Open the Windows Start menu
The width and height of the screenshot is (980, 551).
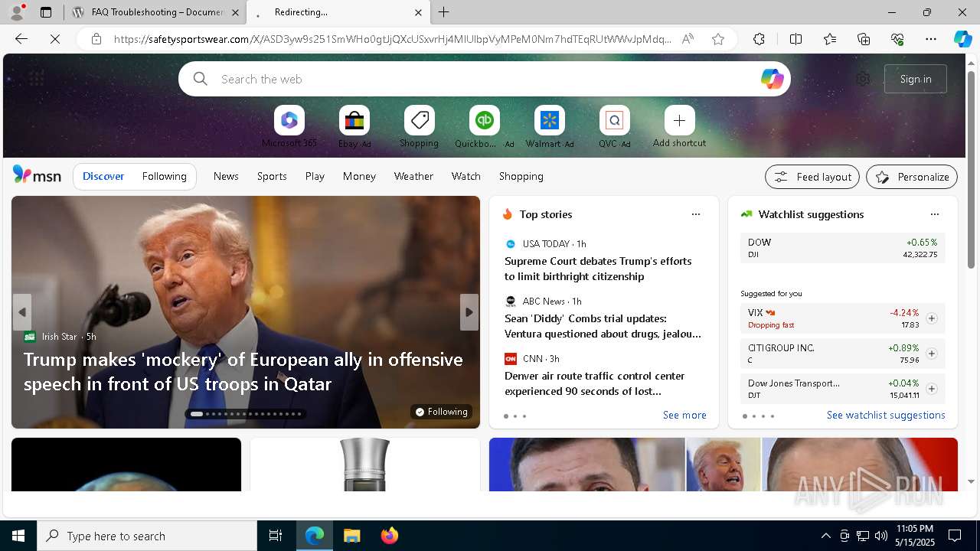tap(18, 536)
